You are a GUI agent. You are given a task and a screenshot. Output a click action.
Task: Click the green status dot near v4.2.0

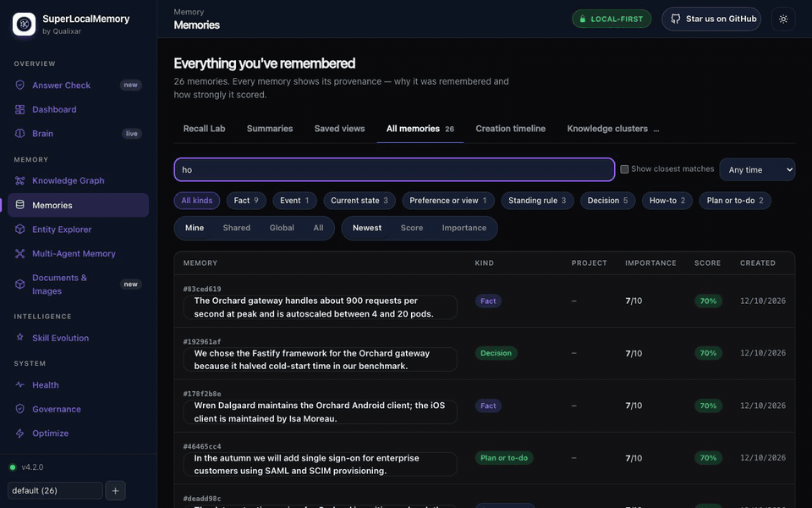[x=13, y=467]
